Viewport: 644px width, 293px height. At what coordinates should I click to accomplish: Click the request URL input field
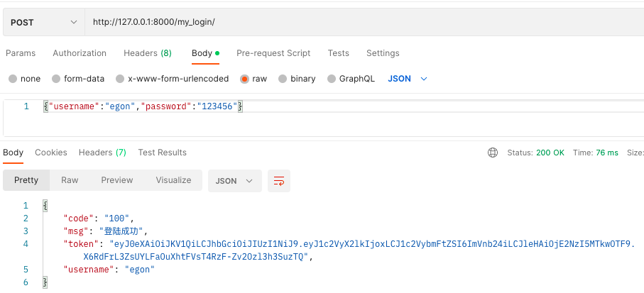[x=355, y=22]
